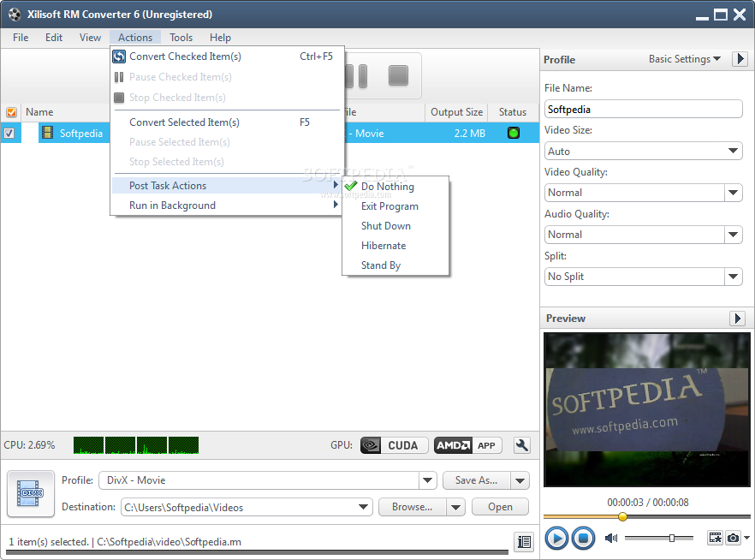Select the Softpedia file row name

click(x=80, y=134)
